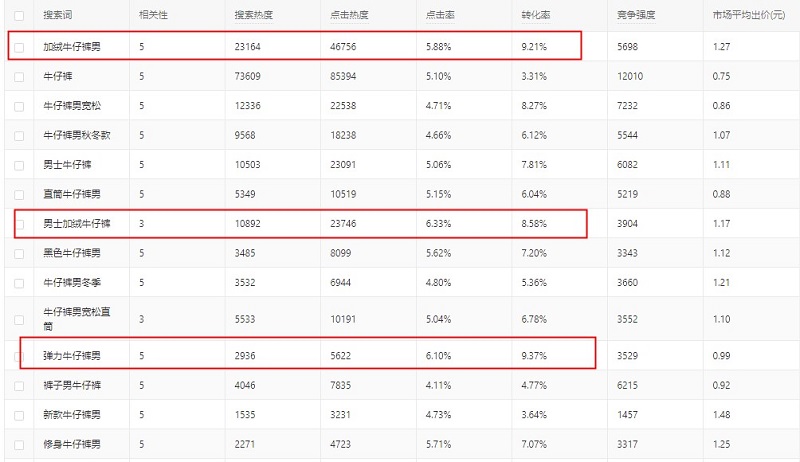Select checkbox next to 男士牛仔裤
800x462 pixels.
click(x=19, y=164)
